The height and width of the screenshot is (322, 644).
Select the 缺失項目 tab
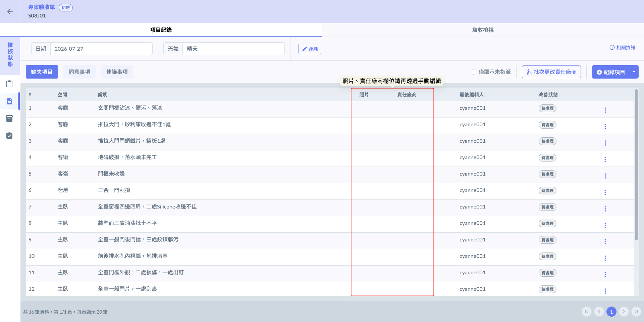(42, 72)
